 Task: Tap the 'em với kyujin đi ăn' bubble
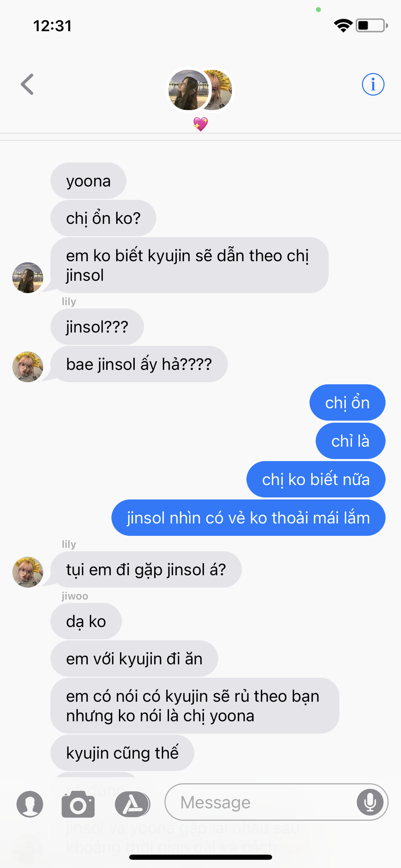(x=134, y=659)
